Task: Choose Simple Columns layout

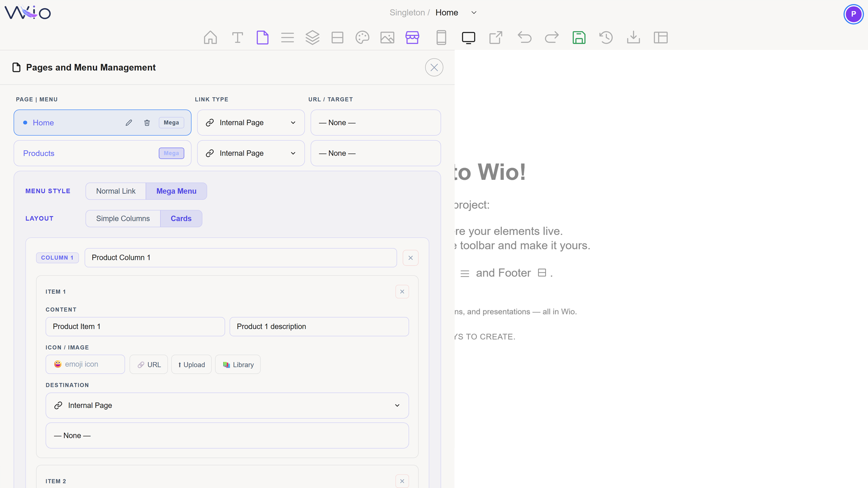Action: coord(123,218)
